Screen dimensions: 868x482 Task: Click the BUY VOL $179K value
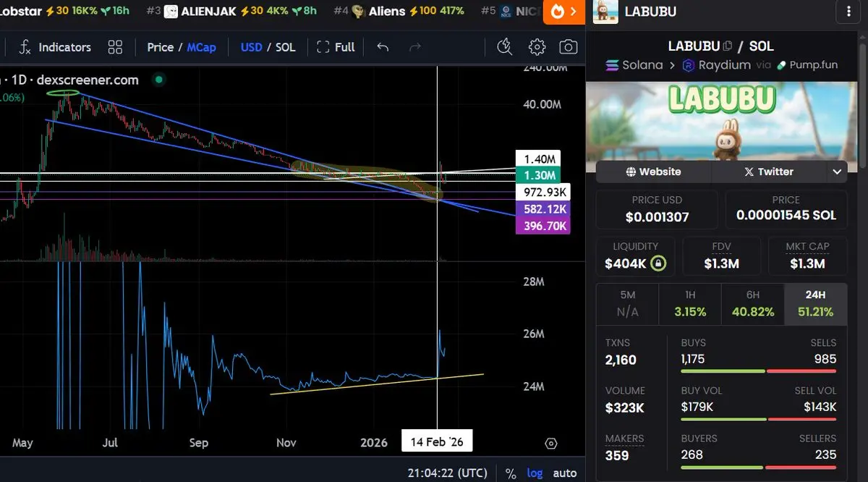click(x=697, y=407)
